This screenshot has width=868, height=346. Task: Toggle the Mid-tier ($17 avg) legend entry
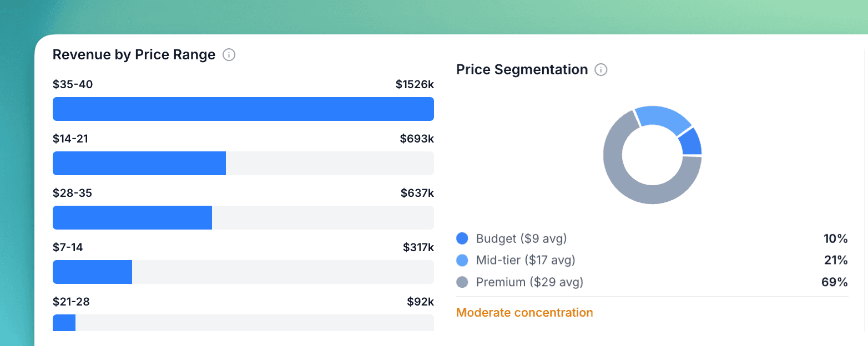click(526, 260)
